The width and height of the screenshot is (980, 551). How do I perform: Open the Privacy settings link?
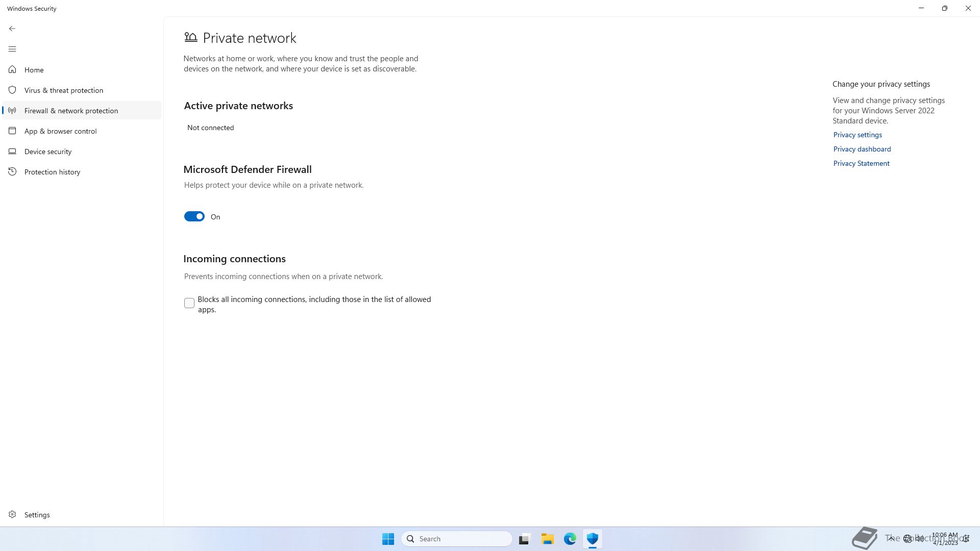[857, 135]
